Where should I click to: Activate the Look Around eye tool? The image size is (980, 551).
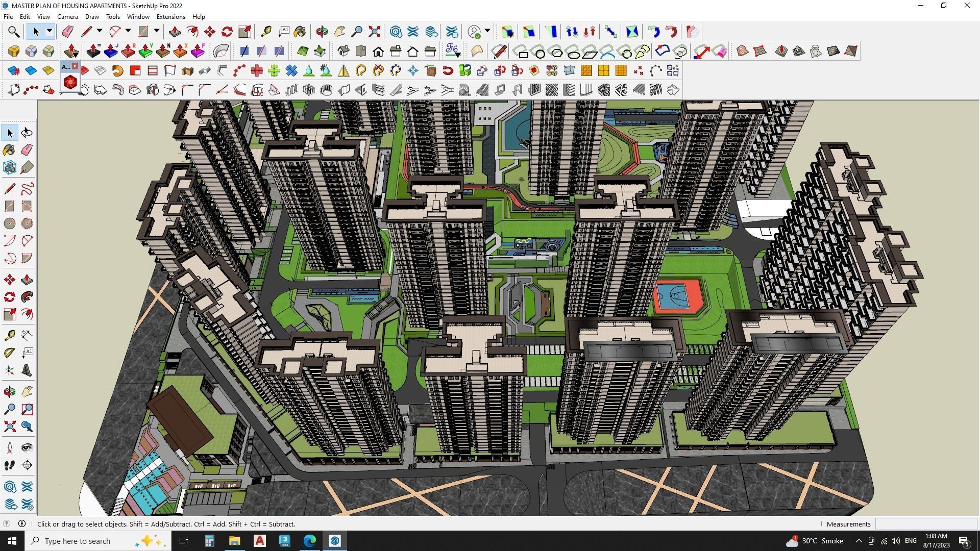click(x=27, y=448)
